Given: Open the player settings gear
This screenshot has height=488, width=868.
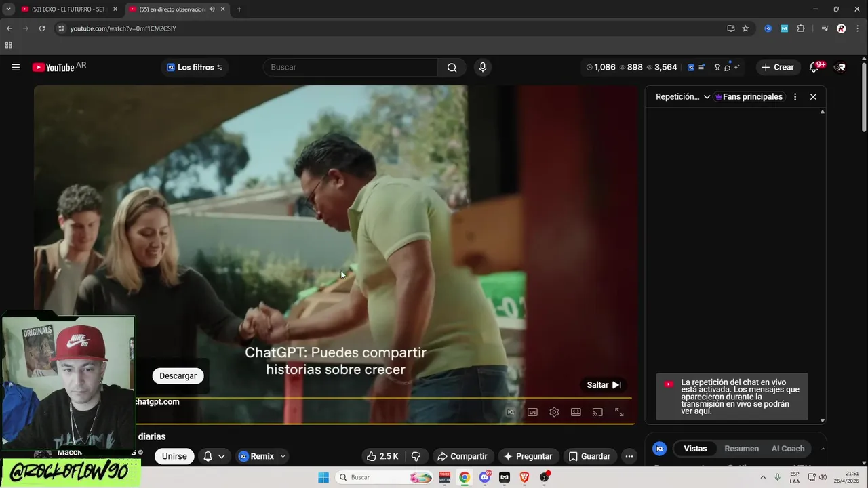Looking at the screenshot, I should click(554, 412).
